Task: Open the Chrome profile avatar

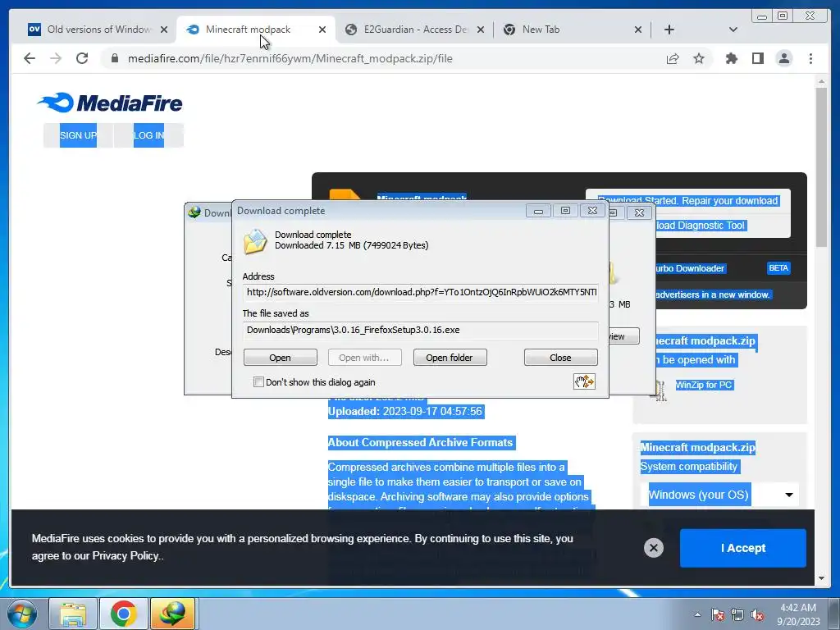Action: tap(783, 58)
